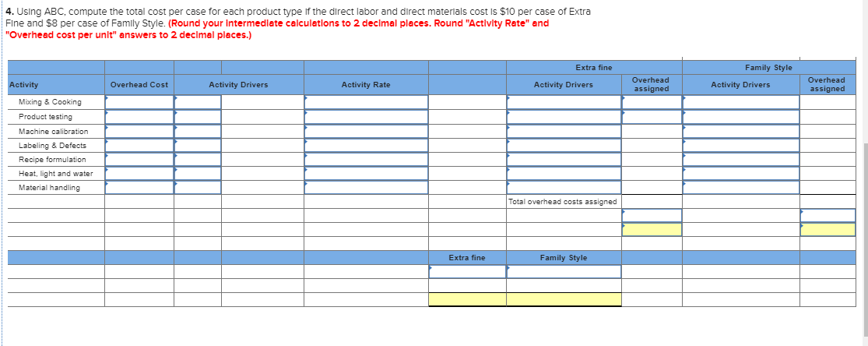
Task: Focus Family Style Activity Drivers cell for Recipe formulation
Action: tap(740, 159)
